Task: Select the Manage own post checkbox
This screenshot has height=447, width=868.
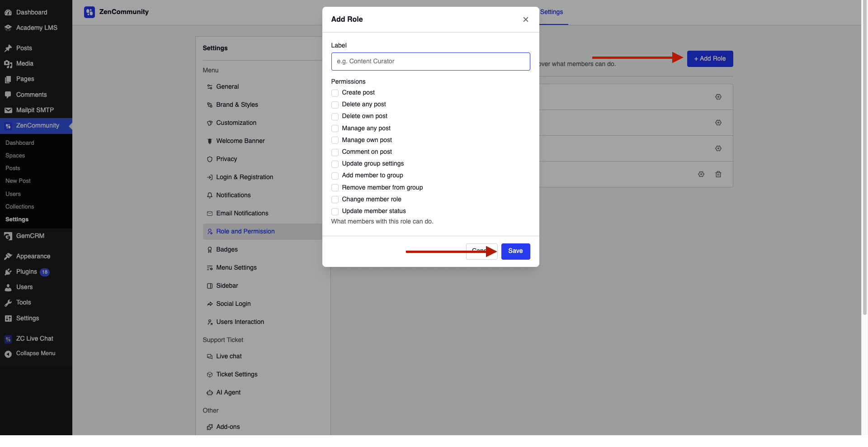Action: point(335,140)
